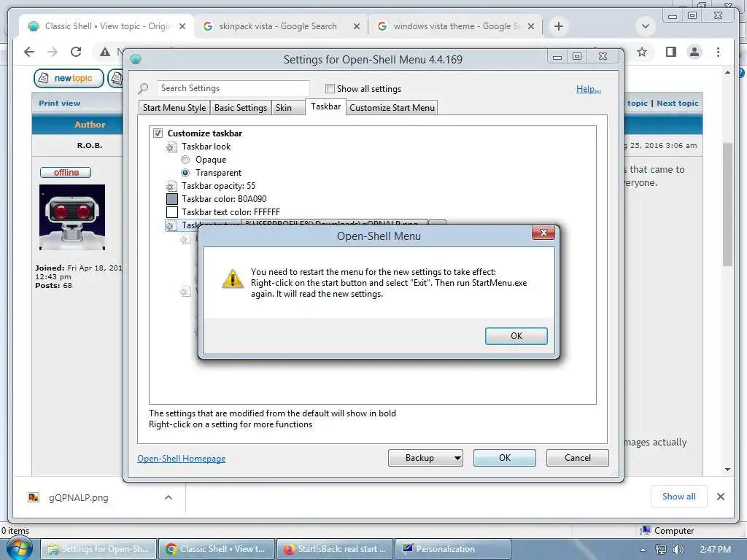Click the R.O.B. robot avatar image
Image resolution: width=747 pixels, height=560 pixels.
(72, 217)
